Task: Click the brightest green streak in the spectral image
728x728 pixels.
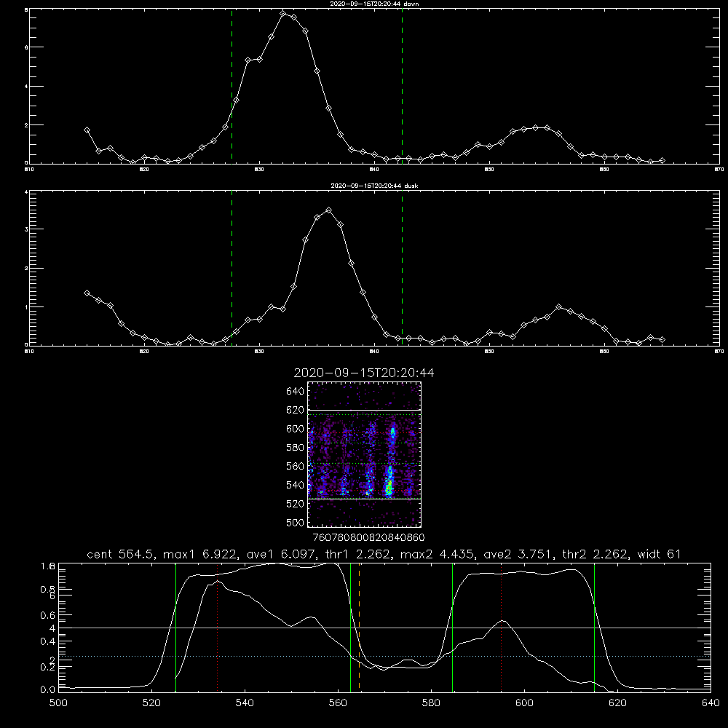Action: 389,483
